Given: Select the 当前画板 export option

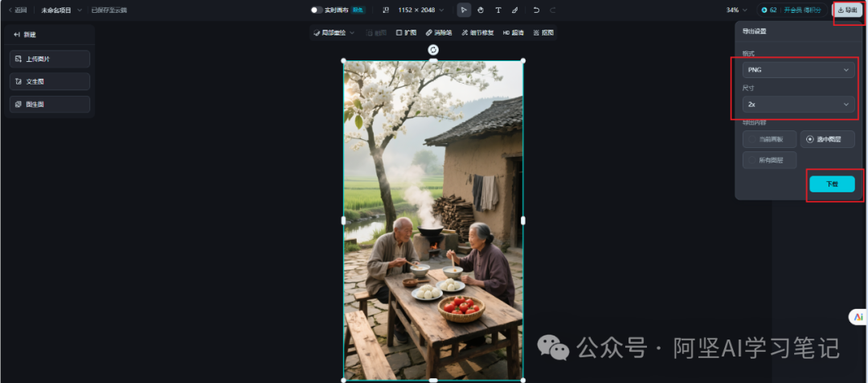Looking at the screenshot, I should point(769,139).
